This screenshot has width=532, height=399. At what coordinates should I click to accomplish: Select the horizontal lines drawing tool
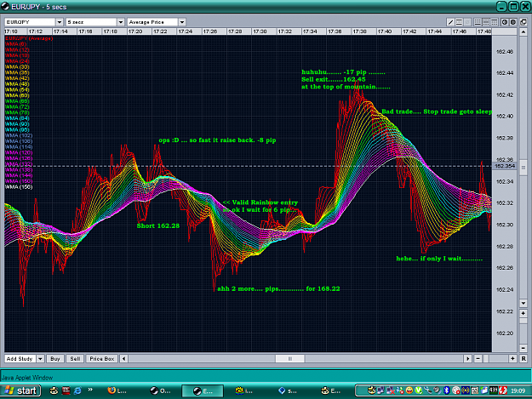(459, 22)
